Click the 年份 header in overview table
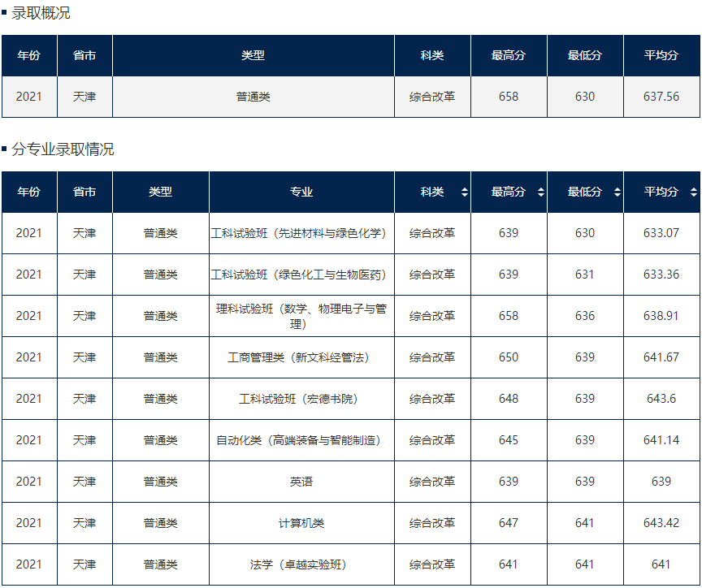 (x=28, y=55)
